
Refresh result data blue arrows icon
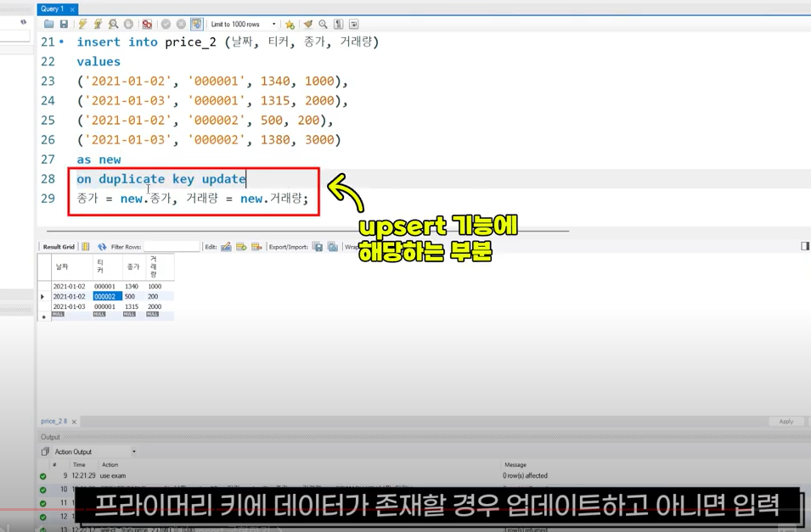coord(102,247)
